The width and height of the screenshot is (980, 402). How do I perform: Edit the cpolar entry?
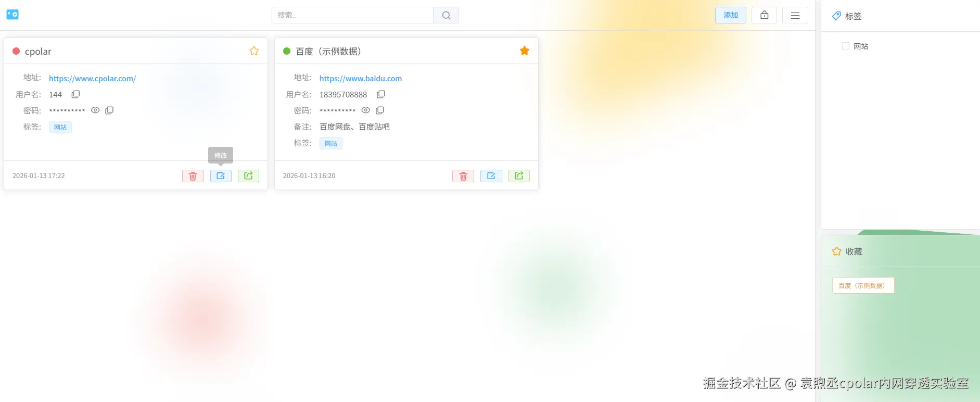[x=221, y=176]
